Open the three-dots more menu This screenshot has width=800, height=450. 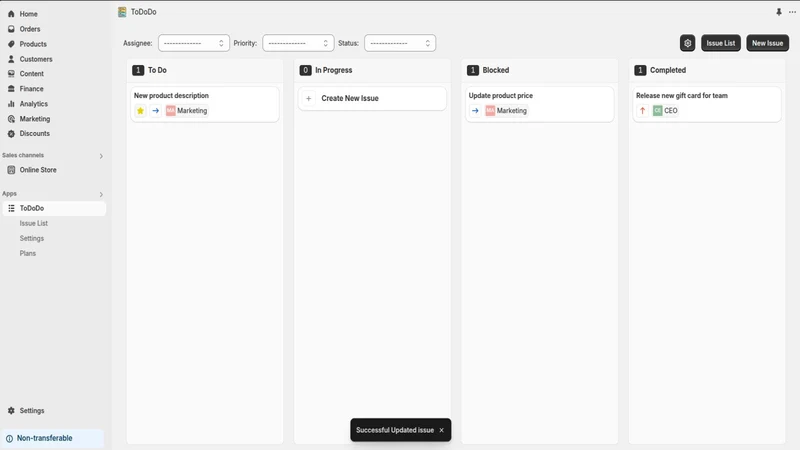[x=792, y=12]
